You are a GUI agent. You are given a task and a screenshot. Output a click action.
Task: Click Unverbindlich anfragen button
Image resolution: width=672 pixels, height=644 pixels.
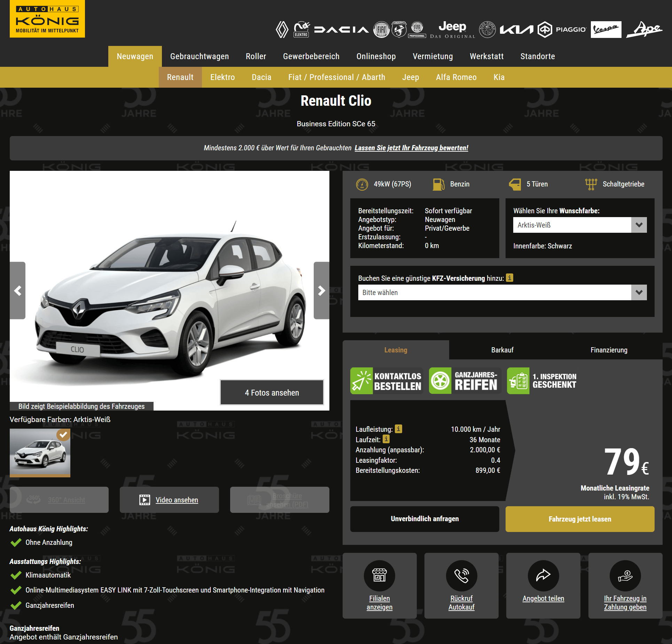425,519
